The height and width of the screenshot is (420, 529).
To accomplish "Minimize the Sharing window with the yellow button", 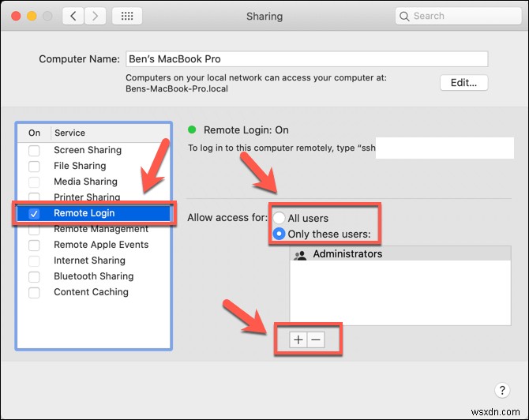I will pyautogui.click(x=32, y=16).
